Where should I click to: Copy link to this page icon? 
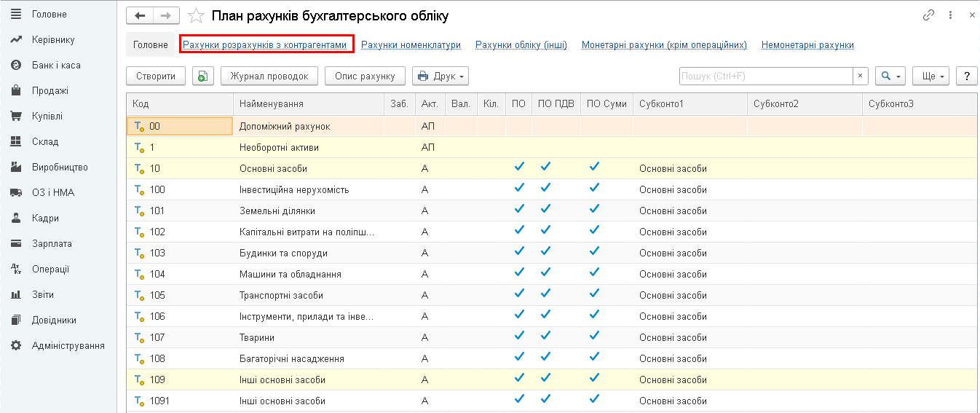pos(928,15)
